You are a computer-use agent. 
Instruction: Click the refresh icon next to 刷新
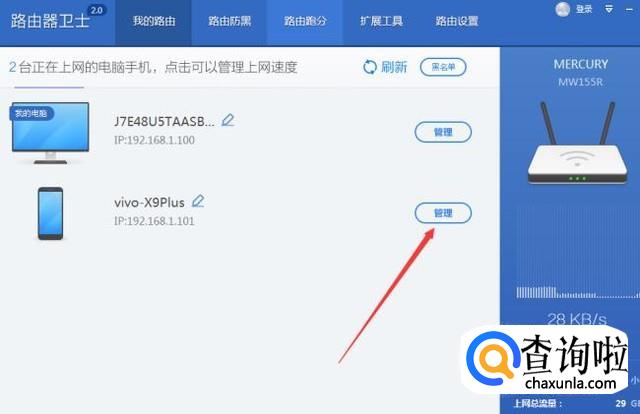pos(370,67)
